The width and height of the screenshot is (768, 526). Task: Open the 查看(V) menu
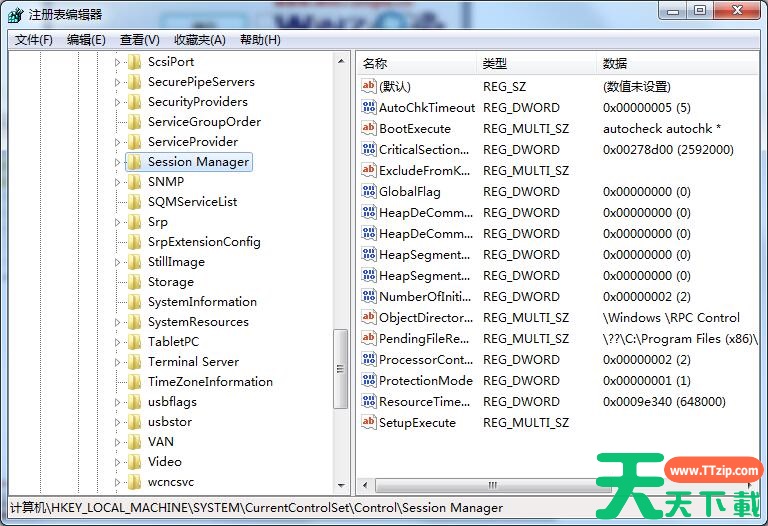[140, 40]
